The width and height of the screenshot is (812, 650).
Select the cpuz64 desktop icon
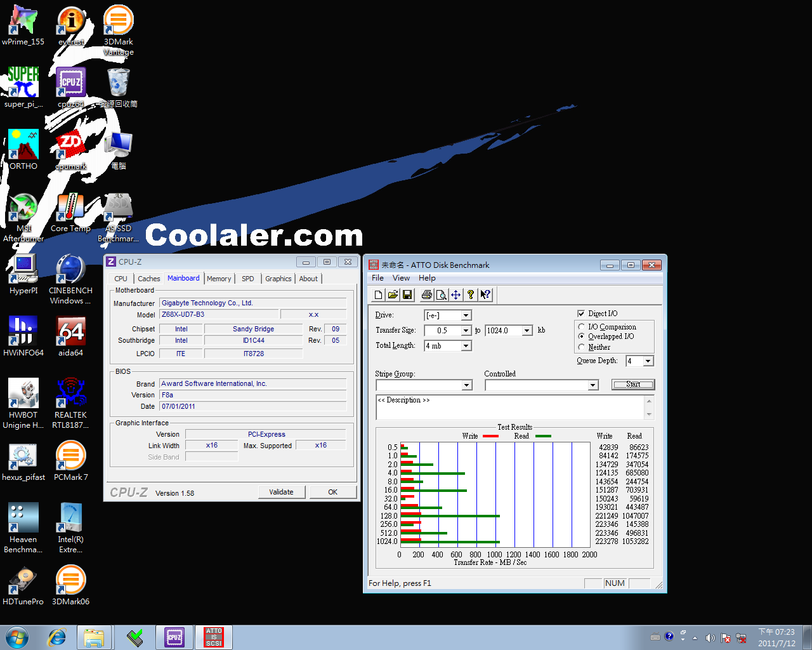coord(71,88)
